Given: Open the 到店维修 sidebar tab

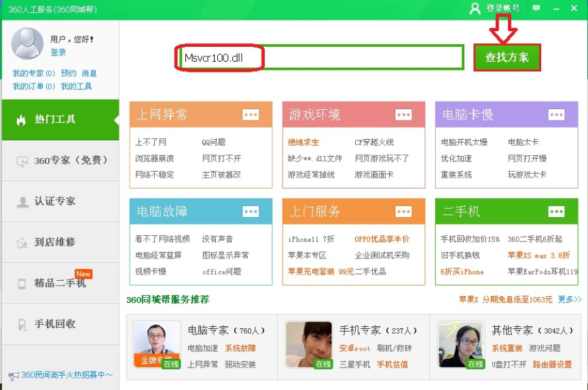Looking at the screenshot, I should point(60,242).
